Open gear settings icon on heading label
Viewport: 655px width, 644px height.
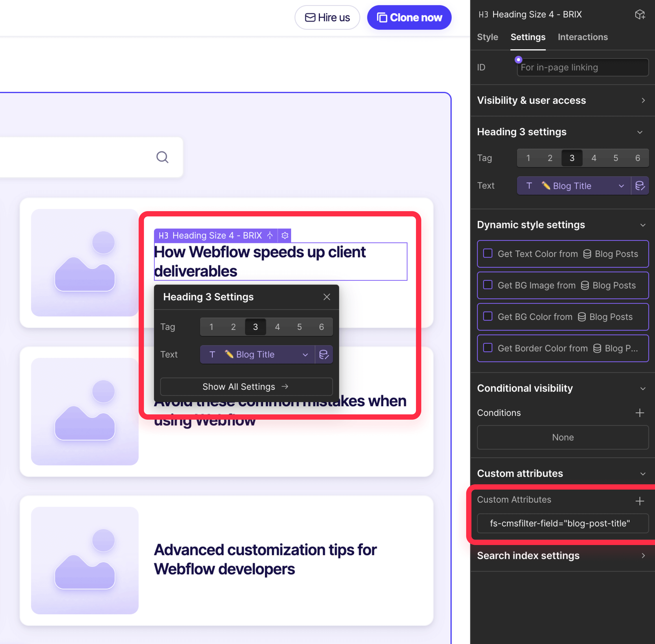(285, 235)
